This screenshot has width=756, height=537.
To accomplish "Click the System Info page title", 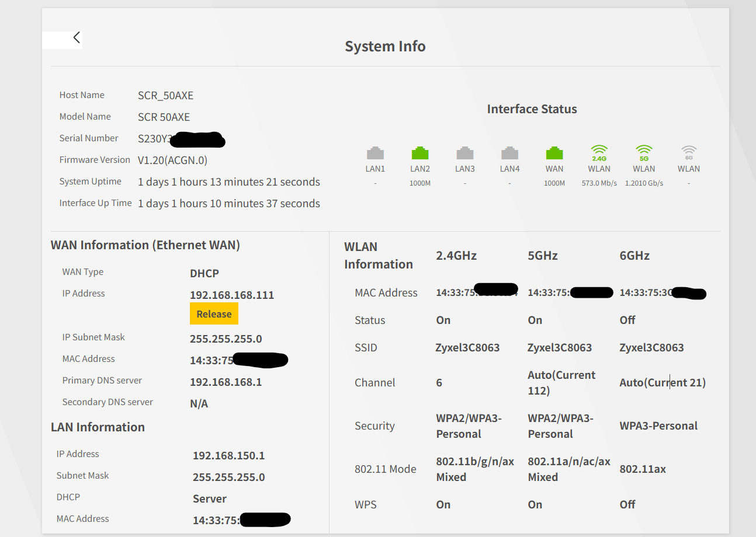I will (385, 46).
